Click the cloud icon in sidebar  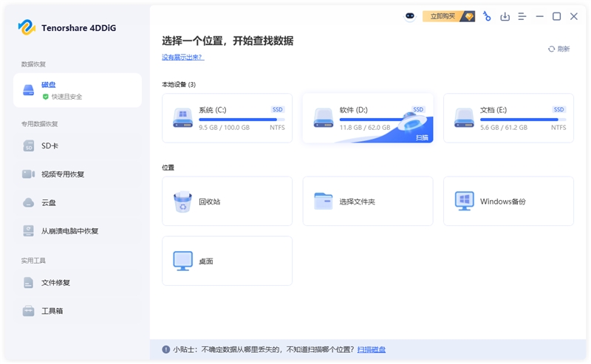tap(29, 203)
